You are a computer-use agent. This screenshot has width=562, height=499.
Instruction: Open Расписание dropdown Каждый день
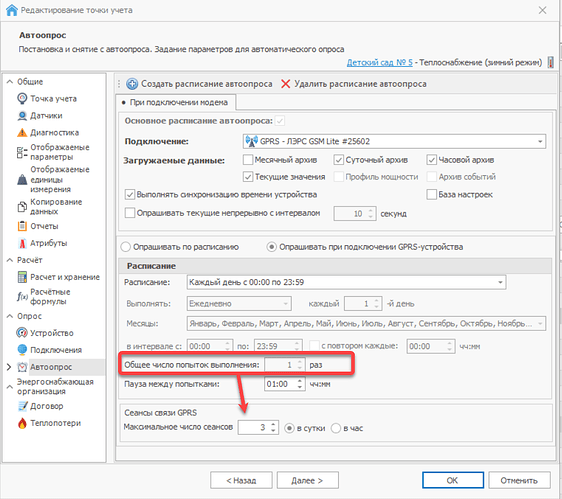click(346, 282)
